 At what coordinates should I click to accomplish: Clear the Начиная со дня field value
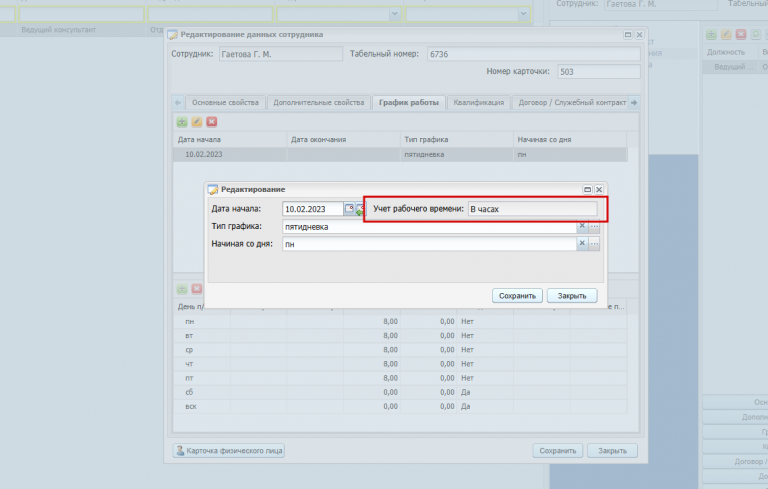tap(582, 244)
